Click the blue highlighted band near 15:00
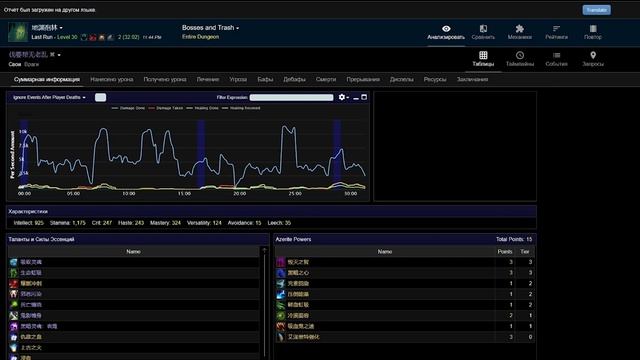The width and height of the screenshot is (640, 360). (x=201, y=153)
